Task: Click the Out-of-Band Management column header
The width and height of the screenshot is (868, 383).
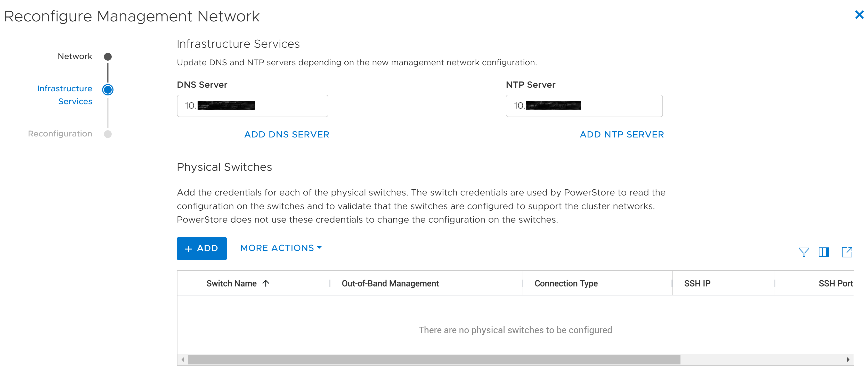Action: coord(390,284)
